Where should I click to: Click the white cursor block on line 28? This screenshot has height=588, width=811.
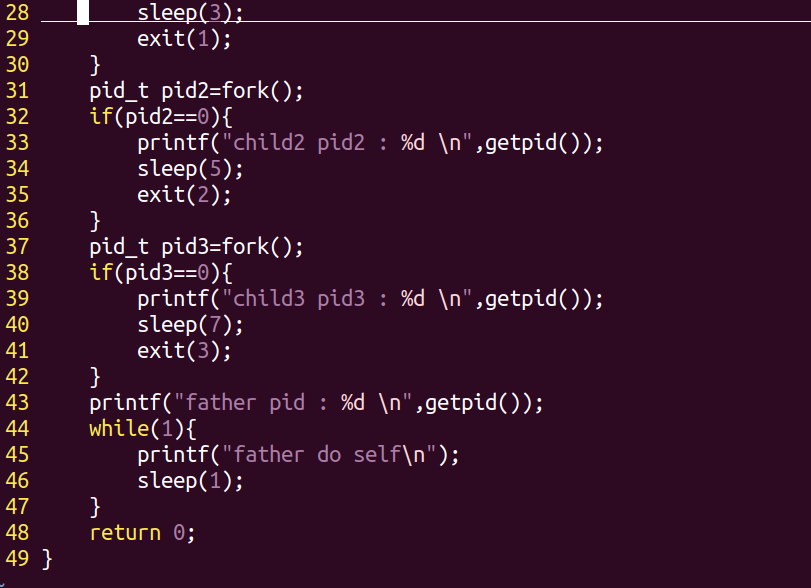[x=83, y=13]
